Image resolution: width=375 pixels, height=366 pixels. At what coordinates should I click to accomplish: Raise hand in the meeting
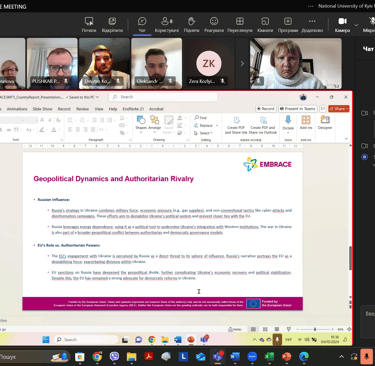coord(191,25)
